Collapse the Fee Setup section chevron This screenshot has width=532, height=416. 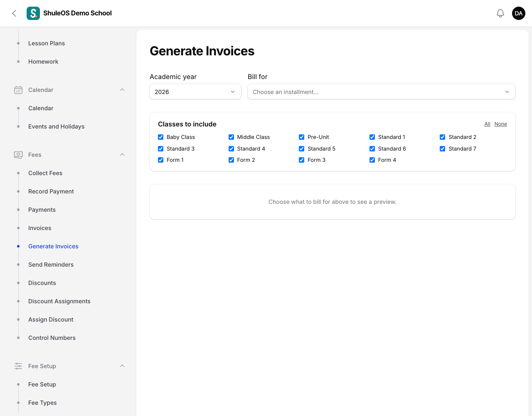point(122,366)
